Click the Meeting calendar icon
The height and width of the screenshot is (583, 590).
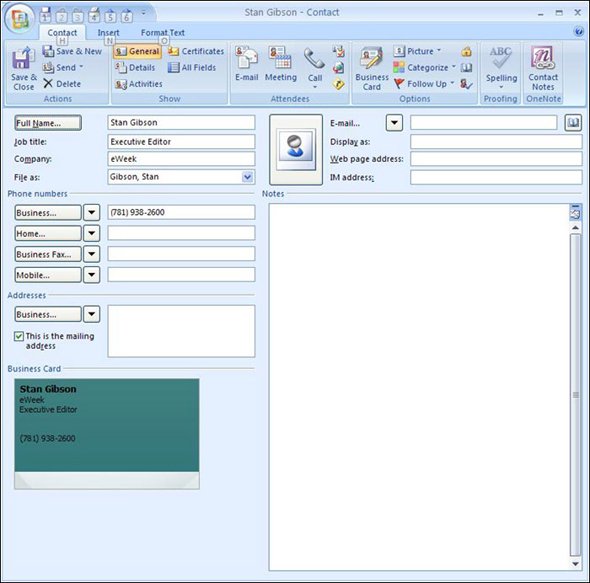point(280,58)
